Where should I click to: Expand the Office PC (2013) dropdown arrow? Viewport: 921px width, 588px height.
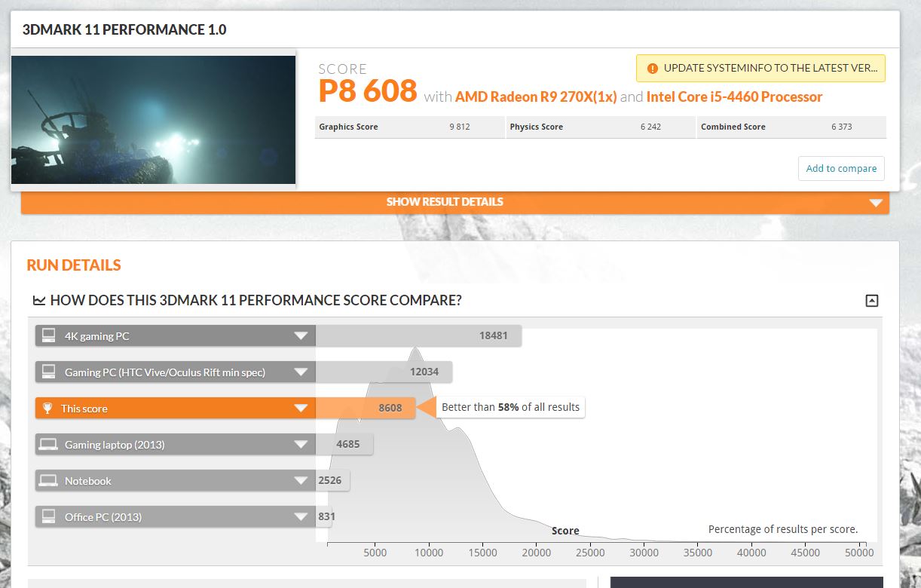click(x=301, y=517)
